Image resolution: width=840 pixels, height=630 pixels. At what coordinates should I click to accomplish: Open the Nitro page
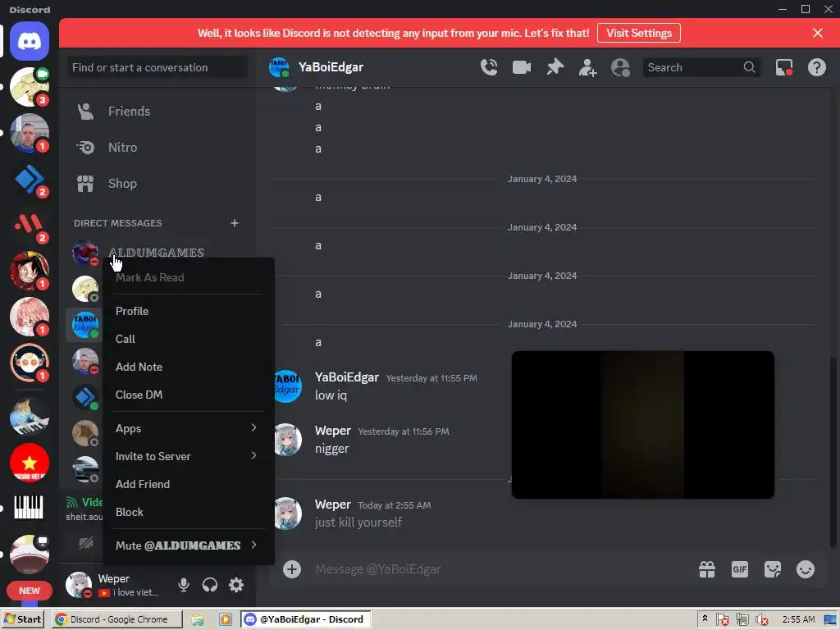point(157,148)
